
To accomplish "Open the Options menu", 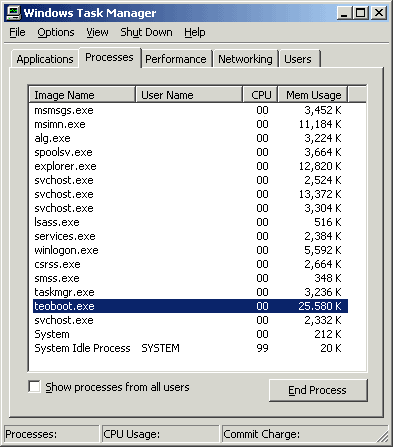I will coord(56,32).
